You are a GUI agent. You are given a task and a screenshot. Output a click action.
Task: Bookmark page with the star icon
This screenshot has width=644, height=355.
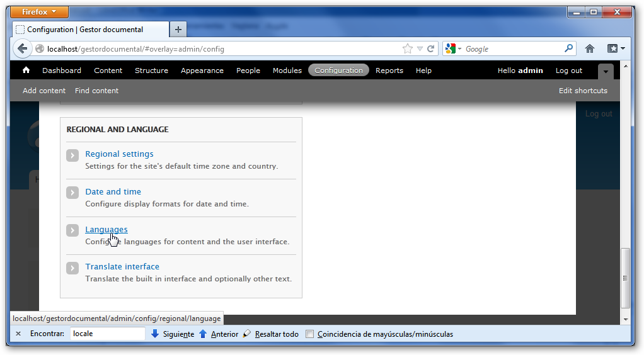(408, 48)
